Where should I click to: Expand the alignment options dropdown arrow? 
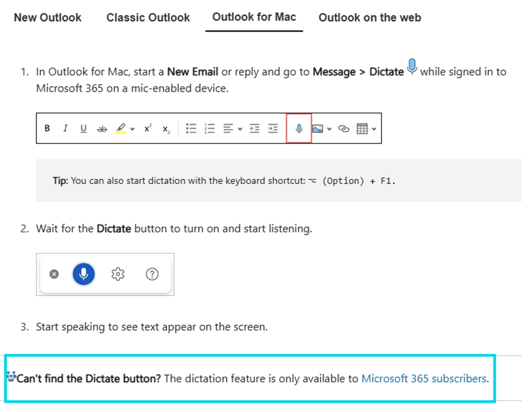tap(240, 129)
